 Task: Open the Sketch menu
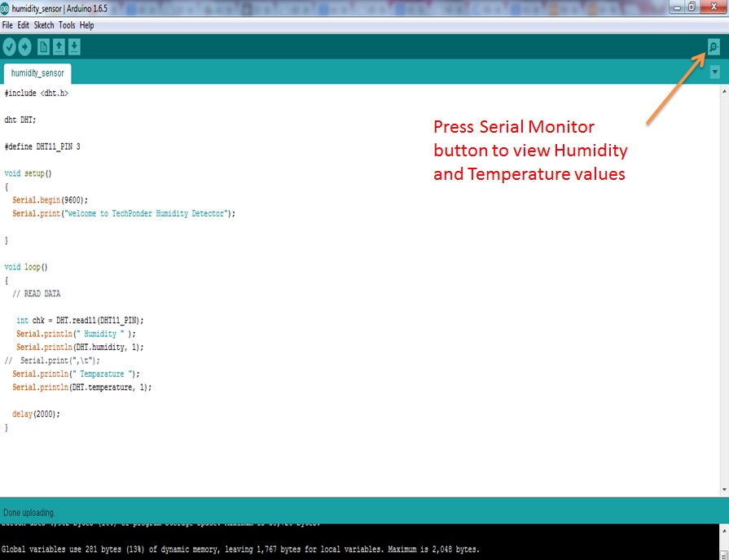pyautogui.click(x=44, y=25)
